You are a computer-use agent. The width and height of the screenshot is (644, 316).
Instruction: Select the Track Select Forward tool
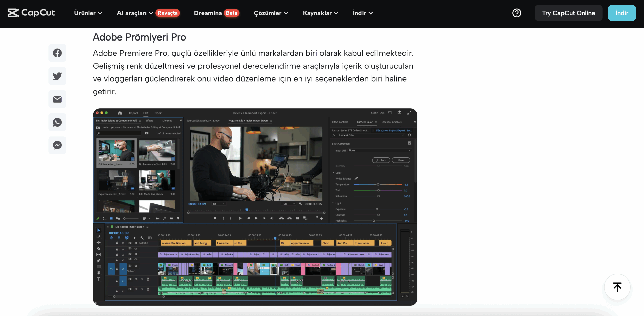pos(99,236)
